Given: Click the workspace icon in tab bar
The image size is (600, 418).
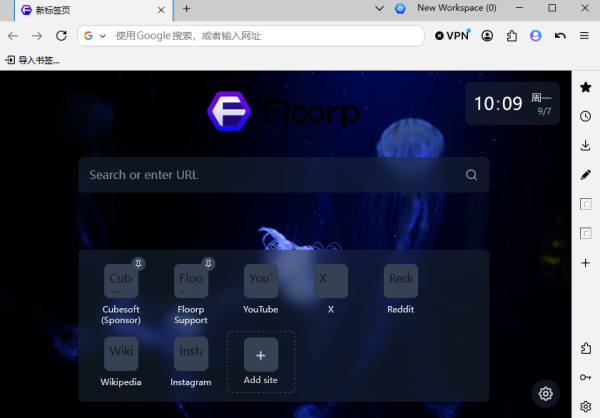Looking at the screenshot, I should [400, 8].
